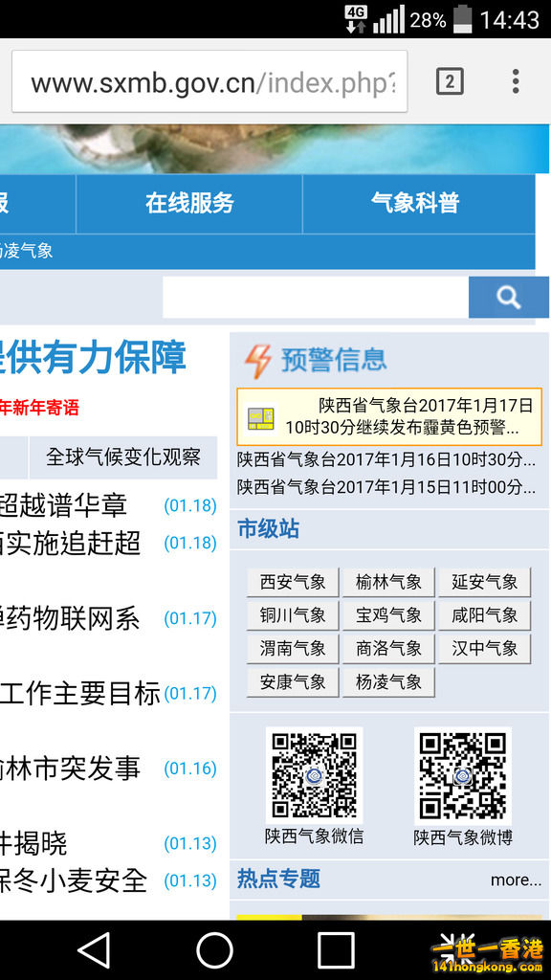Click the 延安气象 city station button
The image size is (551, 980).
(x=485, y=583)
